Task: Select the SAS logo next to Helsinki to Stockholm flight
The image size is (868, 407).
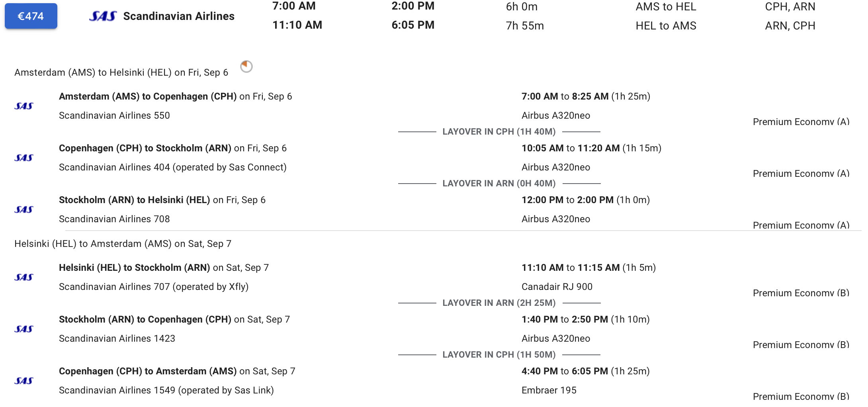Action: click(x=24, y=277)
